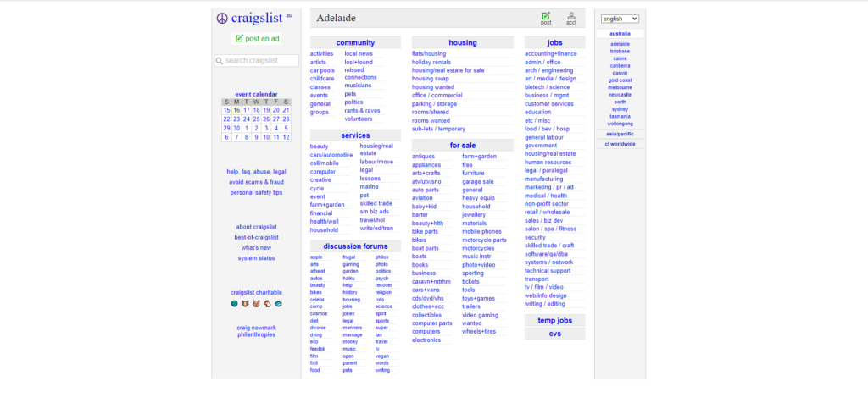Open 'best-of-craigslist' link
Image resolution: width=868 pixels, height=403 pixels.
pos(256,237)
